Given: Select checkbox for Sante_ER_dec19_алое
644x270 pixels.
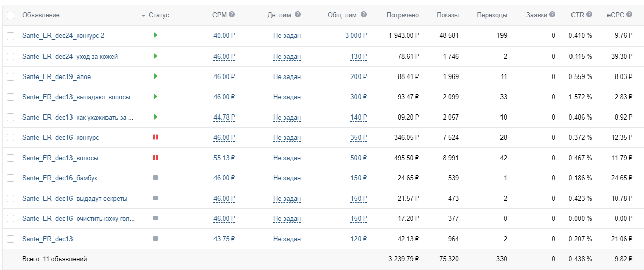Looking at the screenshot, I should click(x=11, y=76).
